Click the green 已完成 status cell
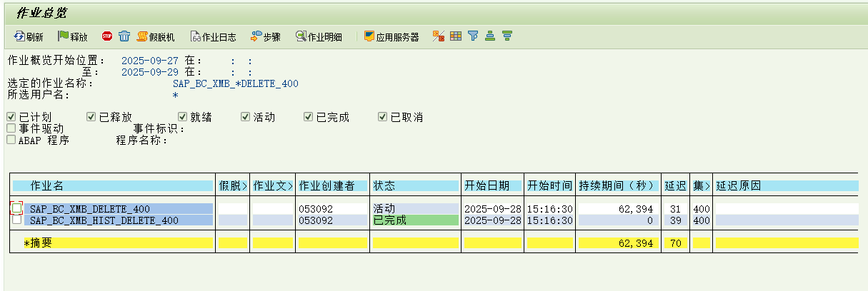The image size is (868, 291). pyautogui.click(x=414, y=220)
